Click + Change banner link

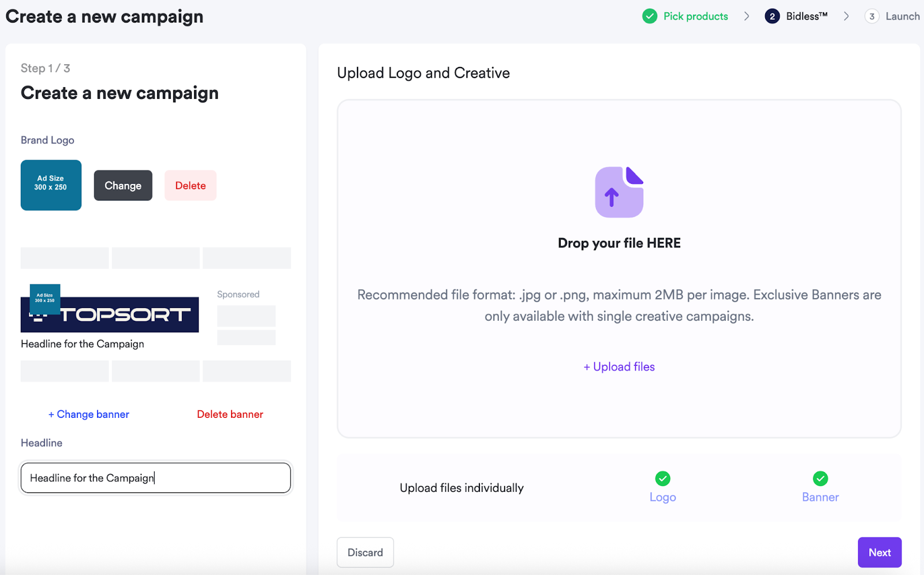[x=89, y=414]
